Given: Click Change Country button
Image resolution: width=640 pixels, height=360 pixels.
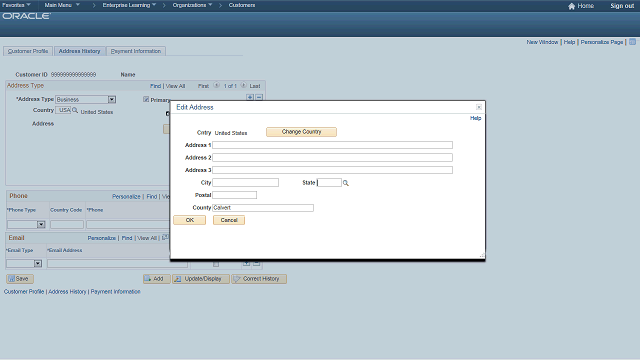Looking at the screenshot, I should tap(301, 132).
